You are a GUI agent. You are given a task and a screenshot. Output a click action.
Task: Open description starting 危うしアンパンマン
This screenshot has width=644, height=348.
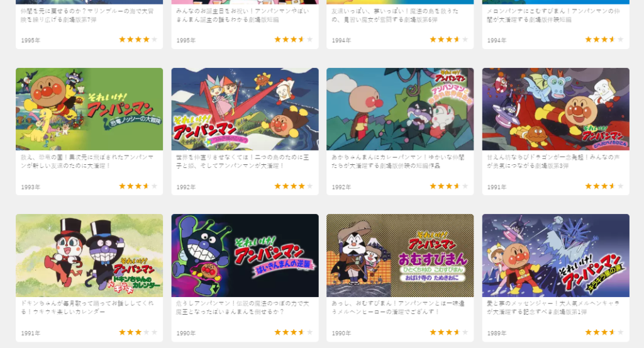coord(242,307)
